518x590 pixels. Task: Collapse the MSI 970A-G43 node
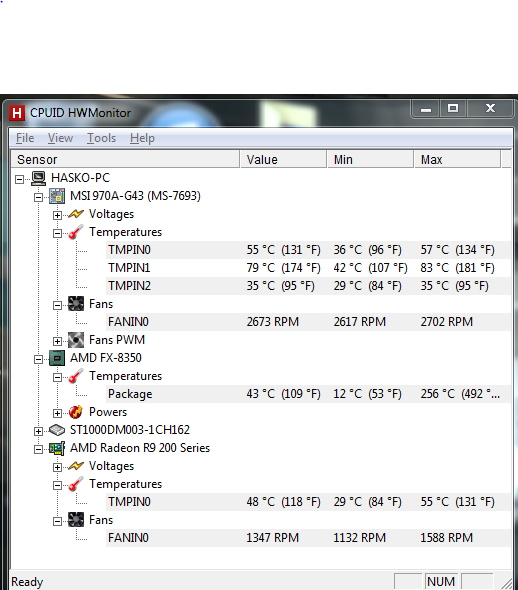[x=38, y=197]
